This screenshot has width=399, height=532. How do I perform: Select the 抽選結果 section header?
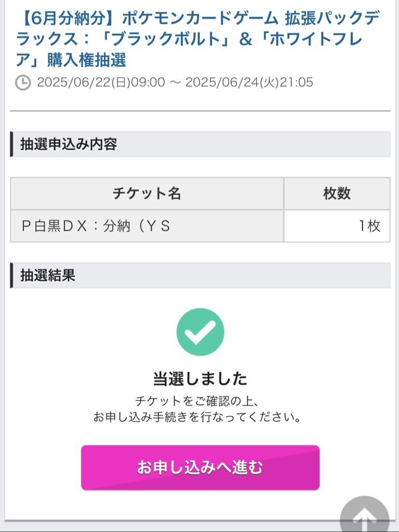point(200,275)
